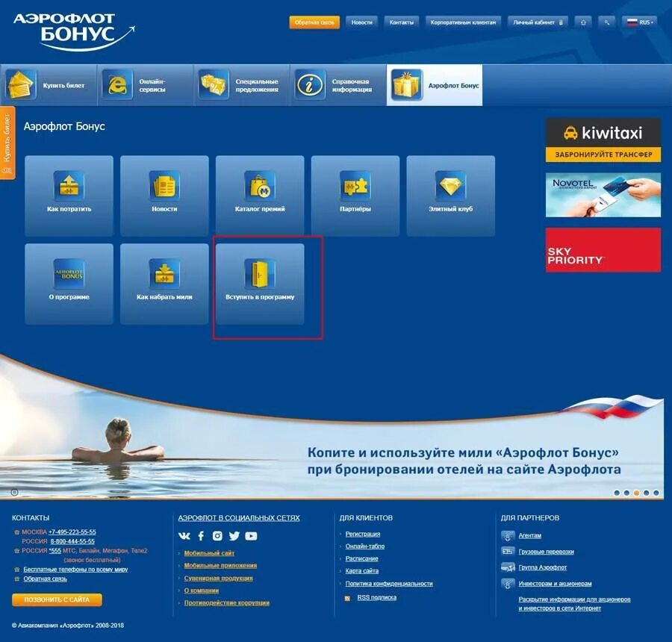
Task: Click RSS feed orange icon
Action: coord(347,598)
